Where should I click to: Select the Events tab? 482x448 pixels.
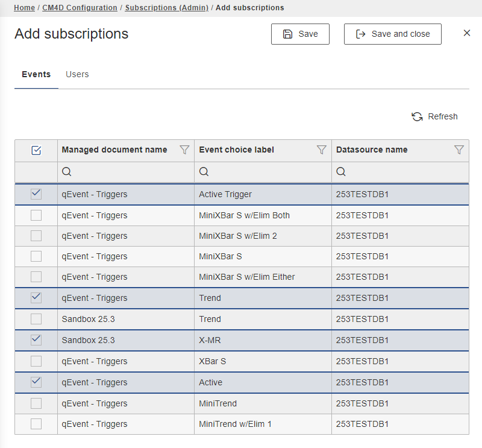pos(36,74)
